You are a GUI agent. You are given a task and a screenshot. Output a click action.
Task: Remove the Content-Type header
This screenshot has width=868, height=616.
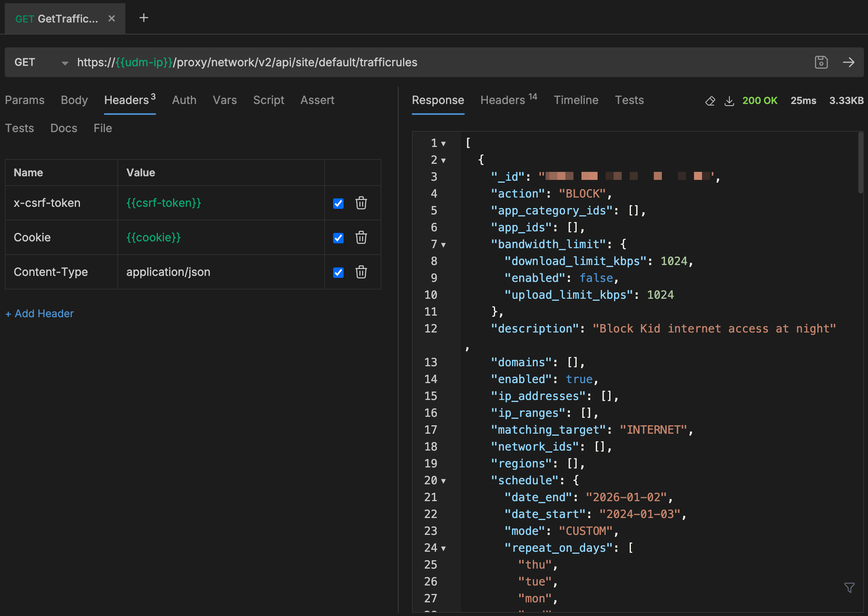[361, 272]
